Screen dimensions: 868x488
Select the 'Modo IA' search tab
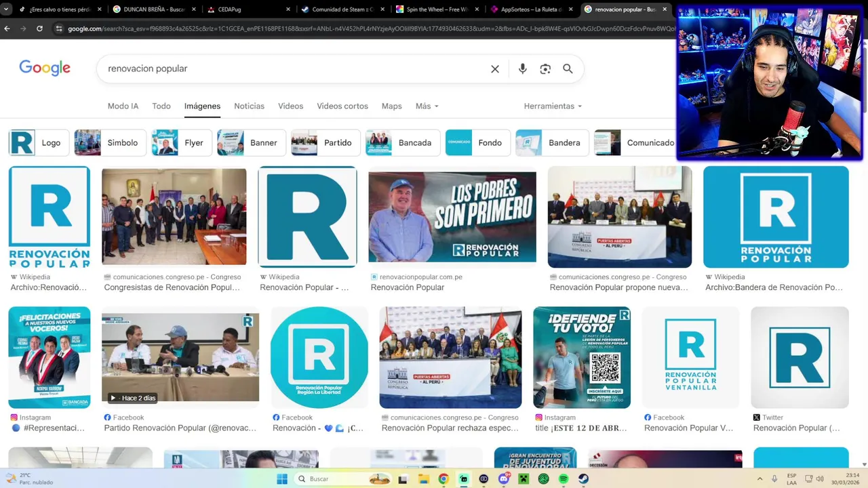[123, 106]
